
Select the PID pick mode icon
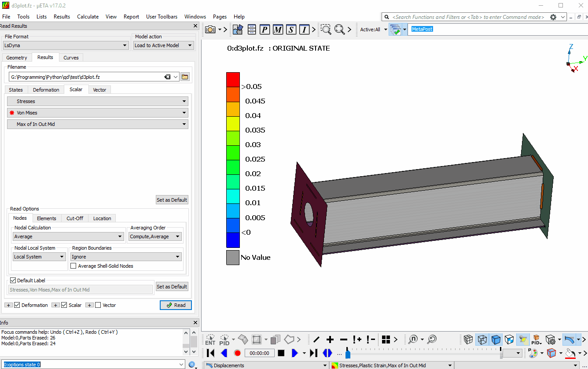pyautogui.click(x=224, y=339)
